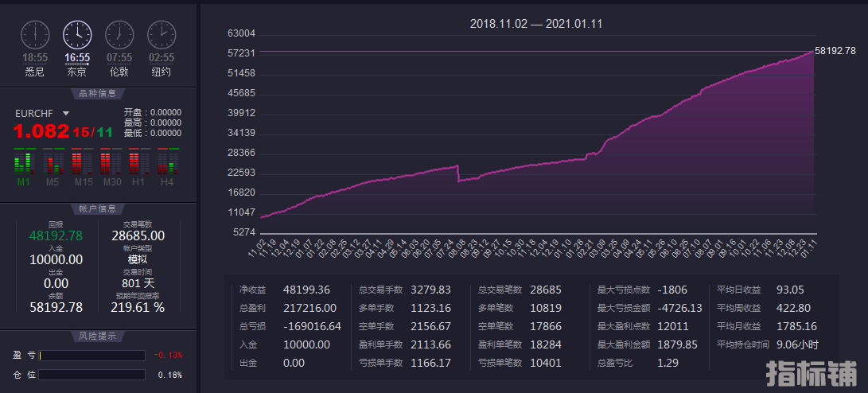Viewport: 868px width, 393px height.
Task: Click the Tokyo (东京) clock icon
Action: pos(77,35)
